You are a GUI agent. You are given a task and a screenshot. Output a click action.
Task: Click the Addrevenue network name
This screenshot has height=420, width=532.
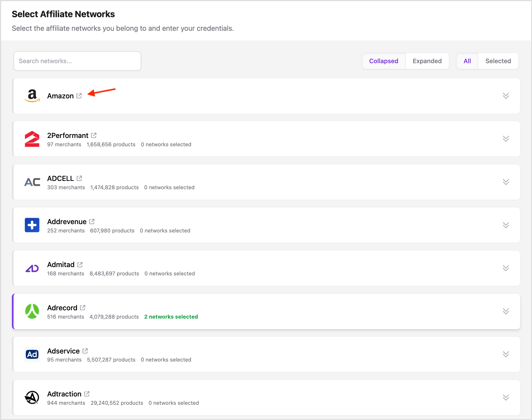(67, 222)
